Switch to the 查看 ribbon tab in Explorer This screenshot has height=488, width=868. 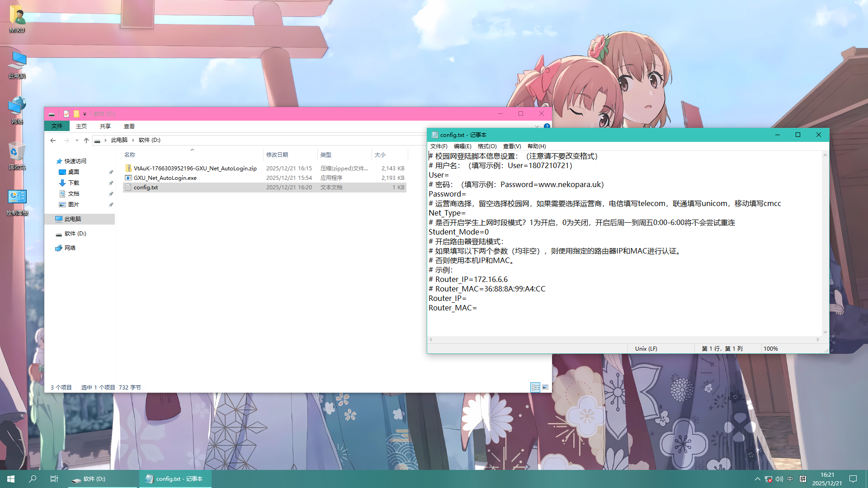[x=129, y=126]
